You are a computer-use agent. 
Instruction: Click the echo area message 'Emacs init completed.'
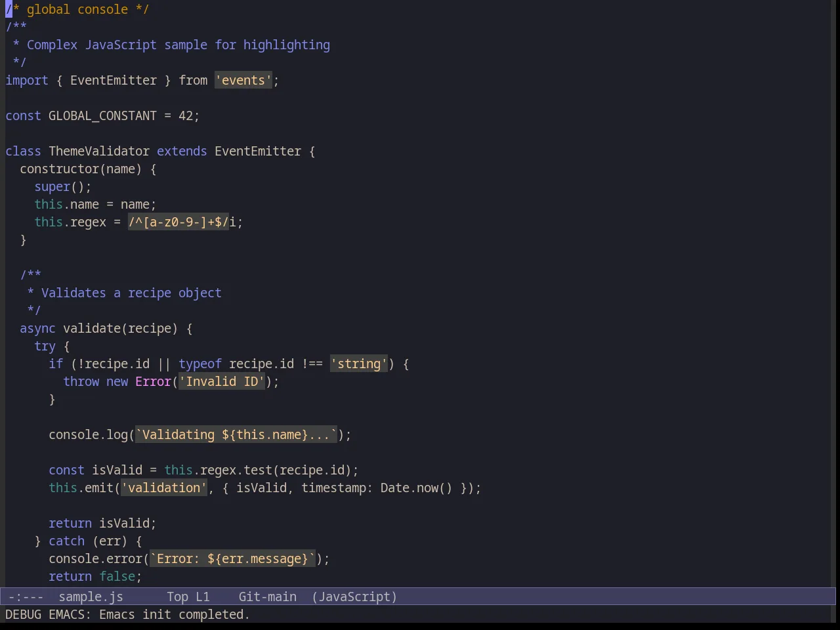pyautogui.click(x=175, y=614)
